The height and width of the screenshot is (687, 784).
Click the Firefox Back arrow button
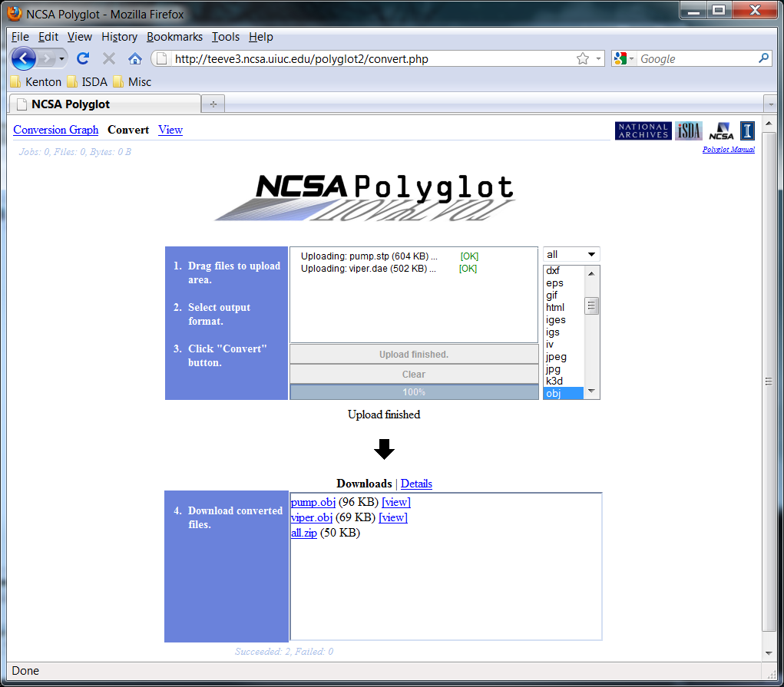[23, 59]
